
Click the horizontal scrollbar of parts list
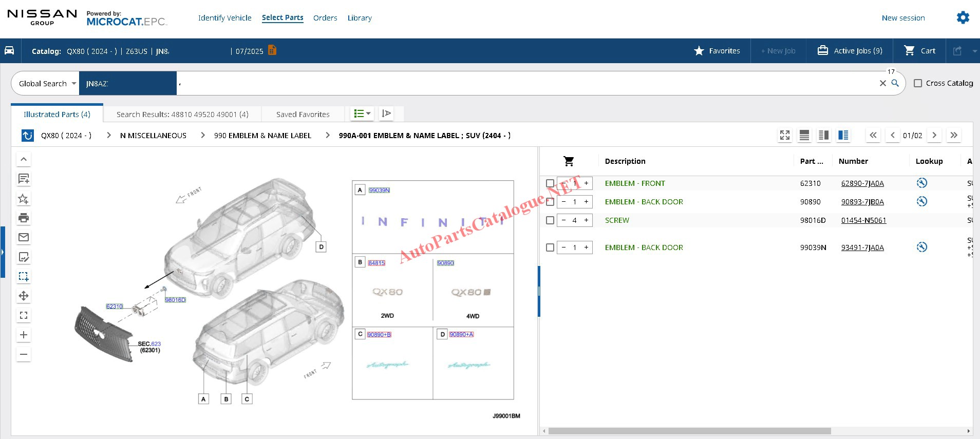click(x=689, y=431)
